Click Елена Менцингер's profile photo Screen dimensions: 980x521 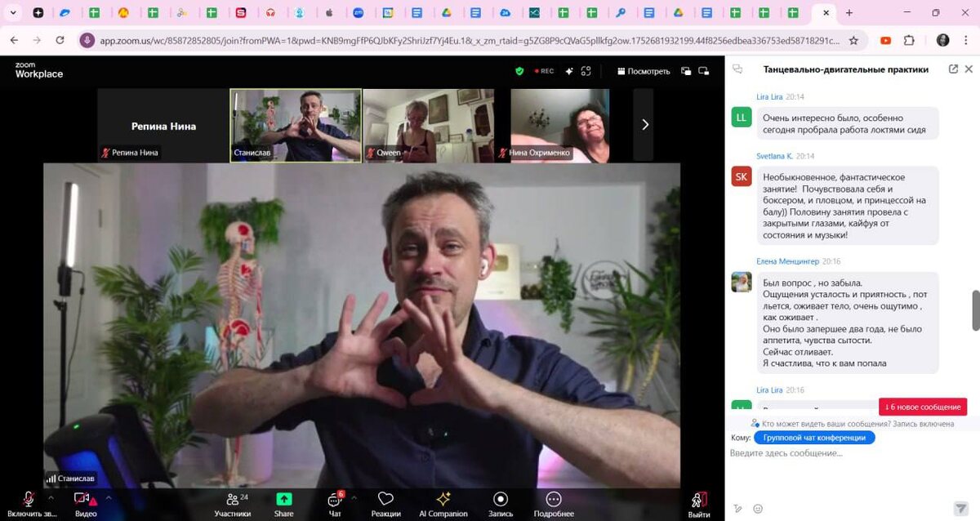coord(742,282)
